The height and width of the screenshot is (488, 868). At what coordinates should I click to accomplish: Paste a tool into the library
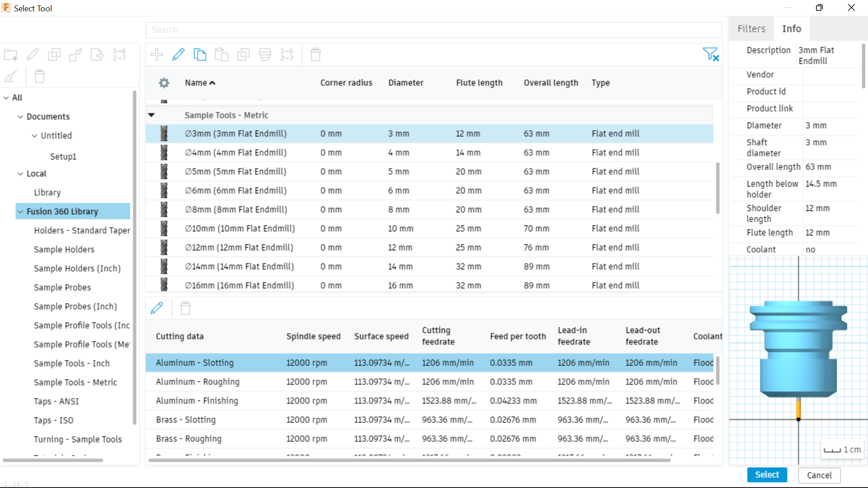tap(222, 54)
